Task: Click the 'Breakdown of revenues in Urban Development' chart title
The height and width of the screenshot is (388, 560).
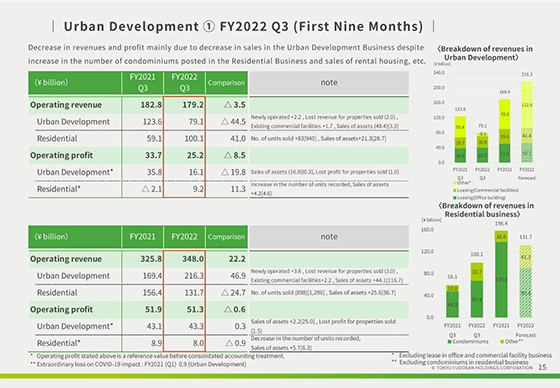Action: point(485,53)
